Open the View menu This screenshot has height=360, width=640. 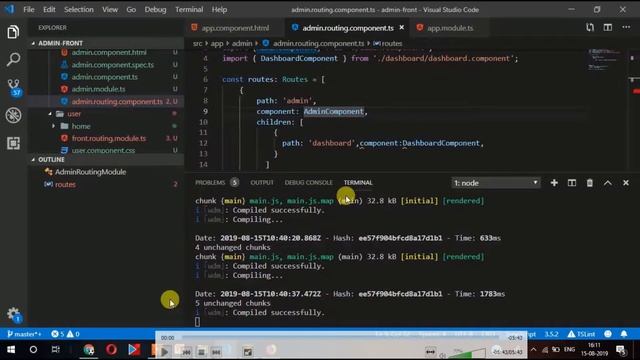coord(110,9)
